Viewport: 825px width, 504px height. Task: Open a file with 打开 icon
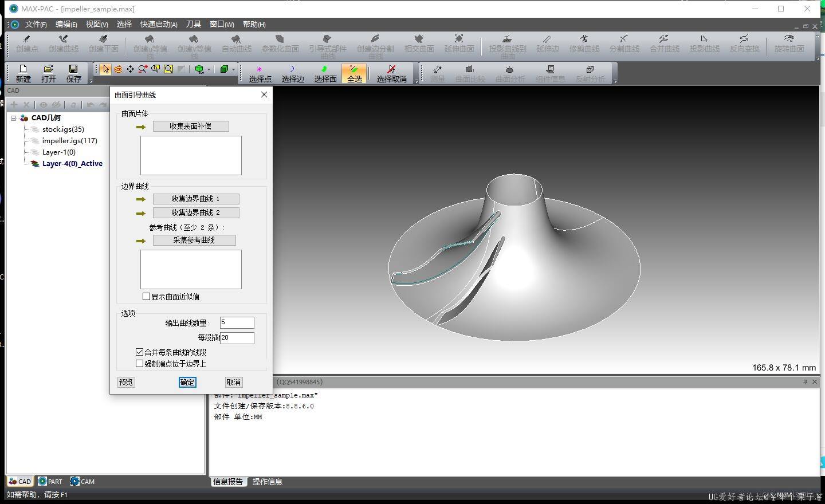tap(49, 69)
